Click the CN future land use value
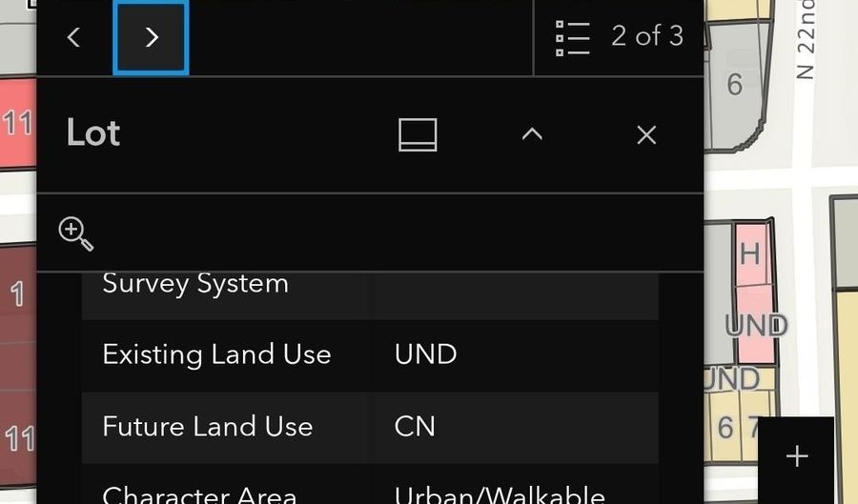858x504 pixels. pyautogui.click(x=415, y=427)
